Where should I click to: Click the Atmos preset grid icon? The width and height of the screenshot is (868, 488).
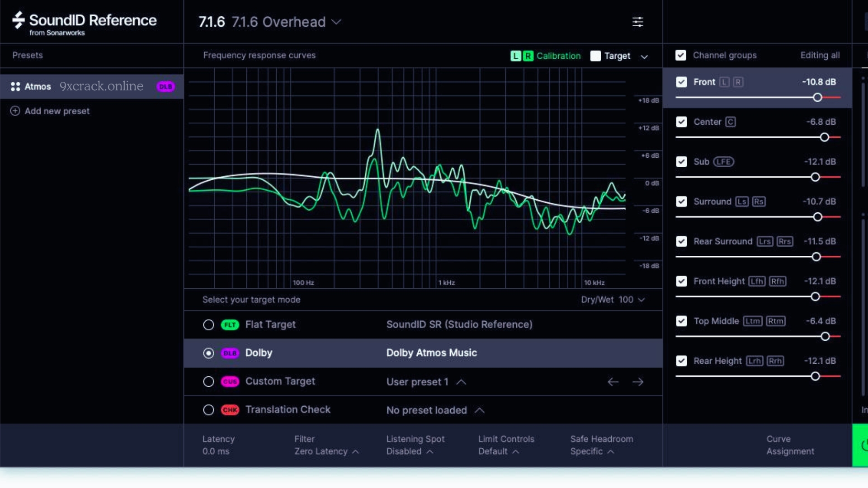15,86
